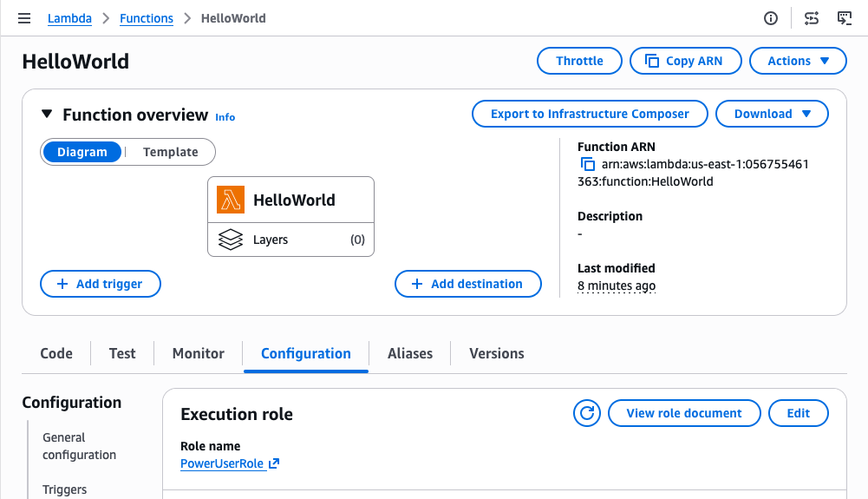Image resolution: width=868 pixels, height=499 pixels.
Task: Open the CloudShell screen icon in header
Action: point(845,18)
